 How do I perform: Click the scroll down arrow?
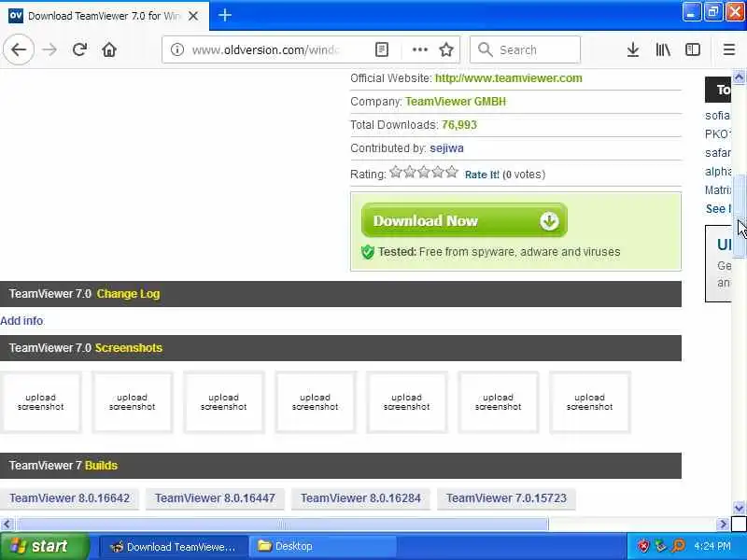pos(739,508)
